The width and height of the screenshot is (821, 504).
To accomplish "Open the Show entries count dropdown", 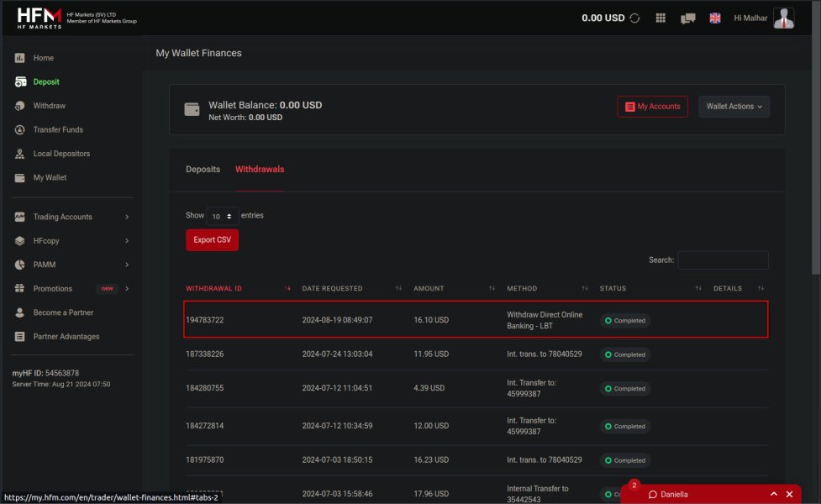I will pyautogui.click(x=222, y=216).
